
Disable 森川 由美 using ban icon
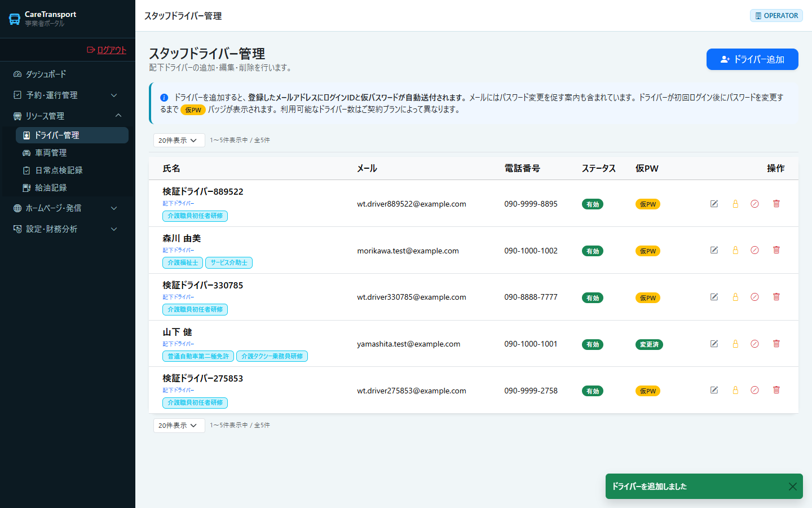click(x=754, y=250)
